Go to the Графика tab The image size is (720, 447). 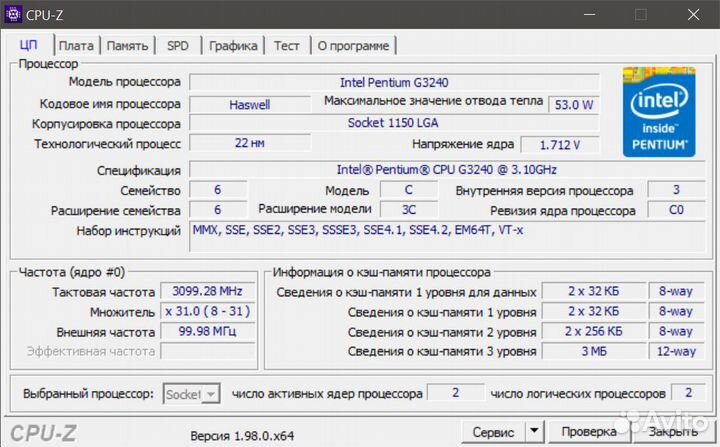(x=233, y=46)
